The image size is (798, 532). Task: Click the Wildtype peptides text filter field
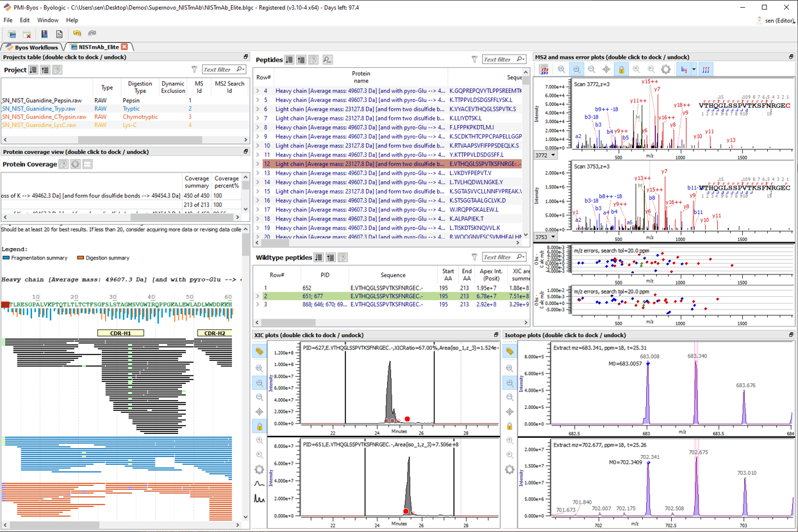(x=499, y=257)
